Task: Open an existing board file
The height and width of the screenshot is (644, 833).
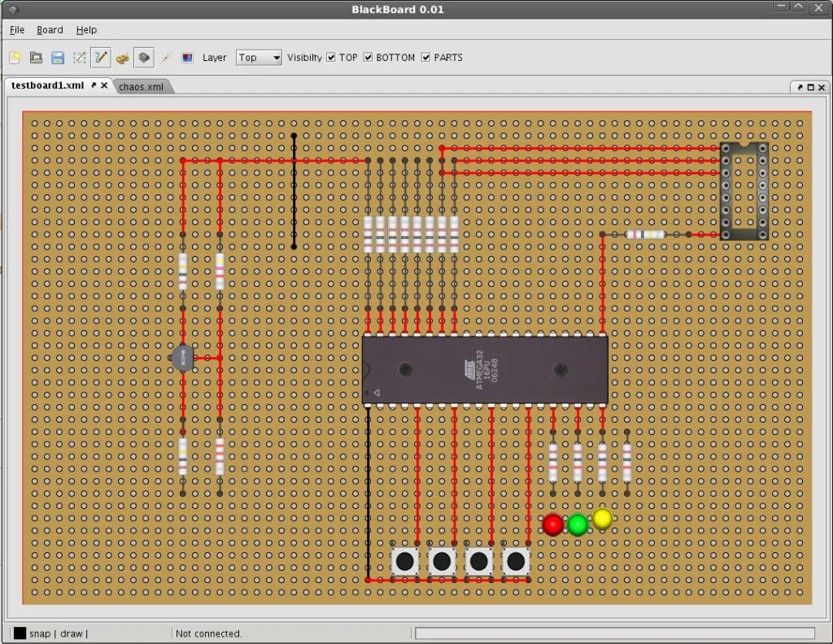Action: [36, 58]
